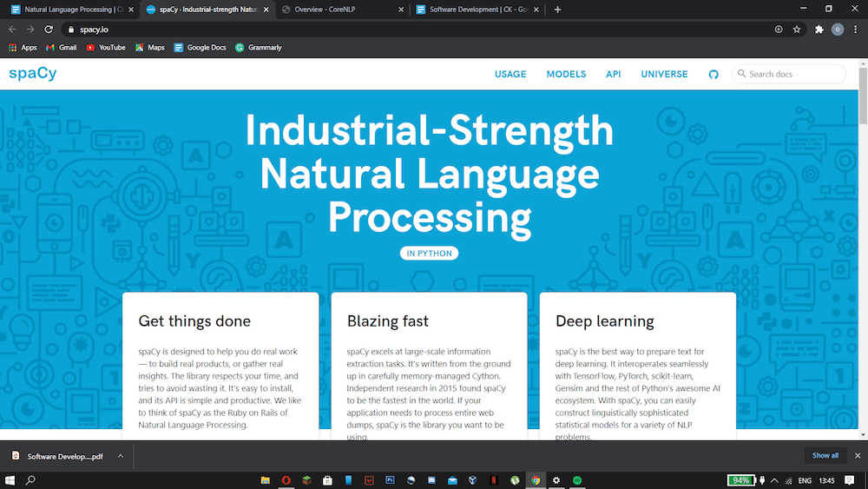868x489 pixels.
Task: Open the Chrome three-dot menu
Action: 855,30
